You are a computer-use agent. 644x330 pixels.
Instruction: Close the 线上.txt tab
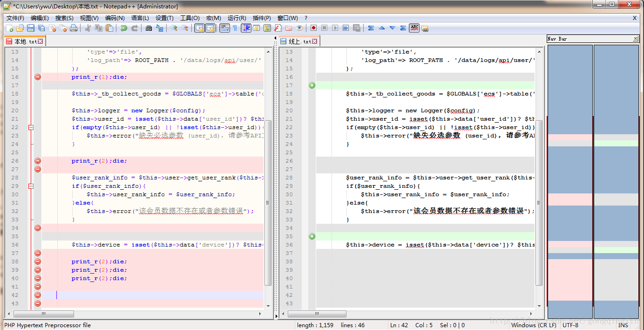(315, 41)
